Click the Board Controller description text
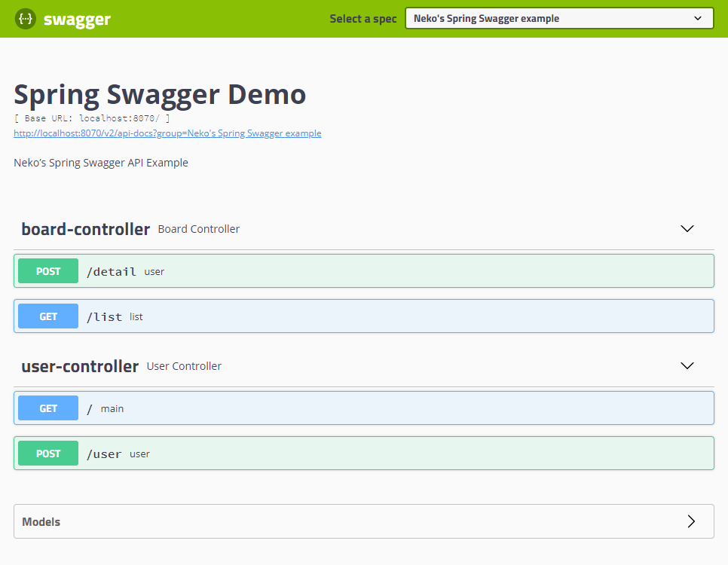Image resolution: width=728 pixels, height=565 pixels. pyautogui.click(x=199, y=229)
